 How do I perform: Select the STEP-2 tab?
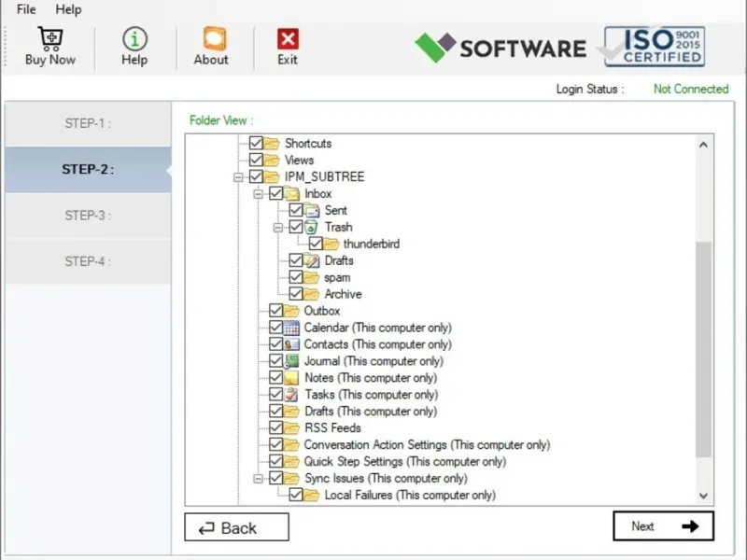pyautogui.click(x=88, y=170)
